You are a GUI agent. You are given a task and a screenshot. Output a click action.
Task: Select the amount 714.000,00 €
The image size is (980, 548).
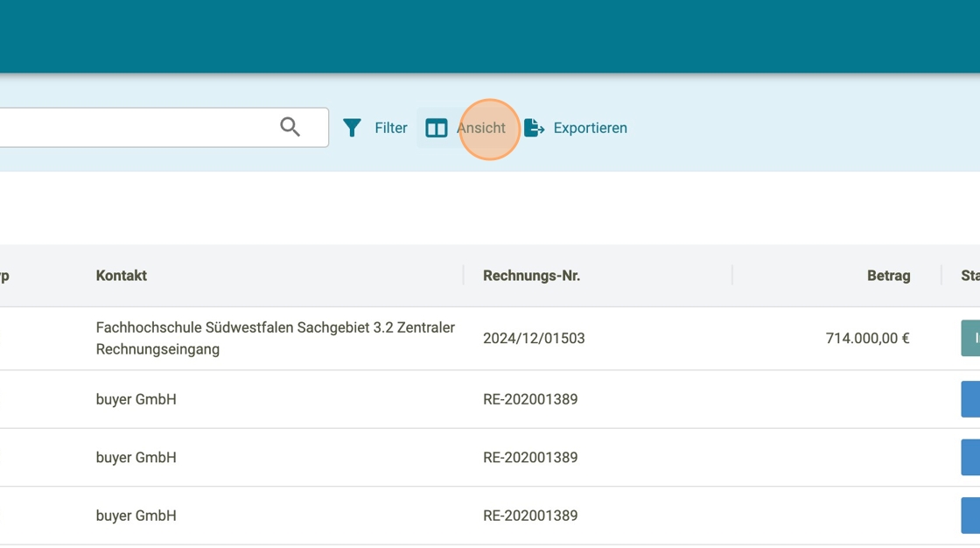click(867, 339)
